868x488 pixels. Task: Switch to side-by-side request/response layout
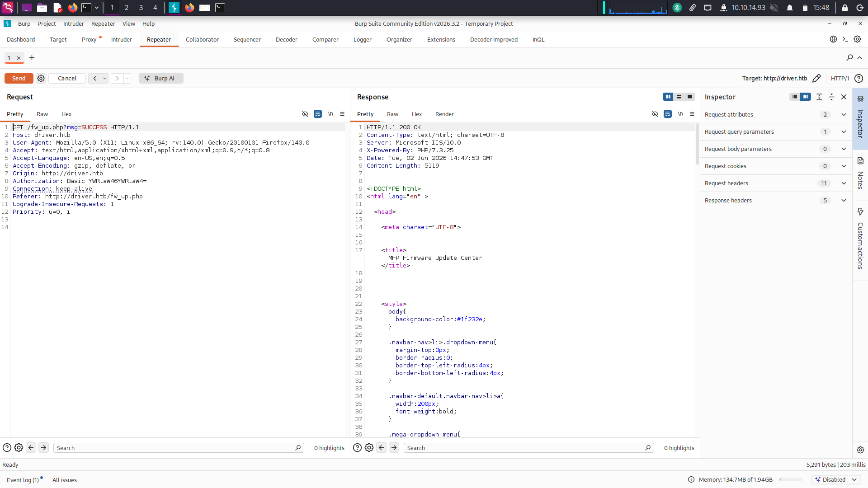pyautogui.click(x=668, y=97)
